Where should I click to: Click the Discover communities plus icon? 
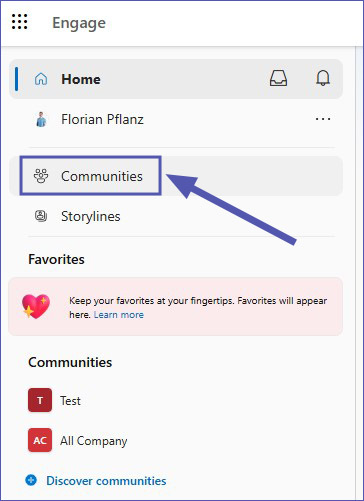pos(31,480)
